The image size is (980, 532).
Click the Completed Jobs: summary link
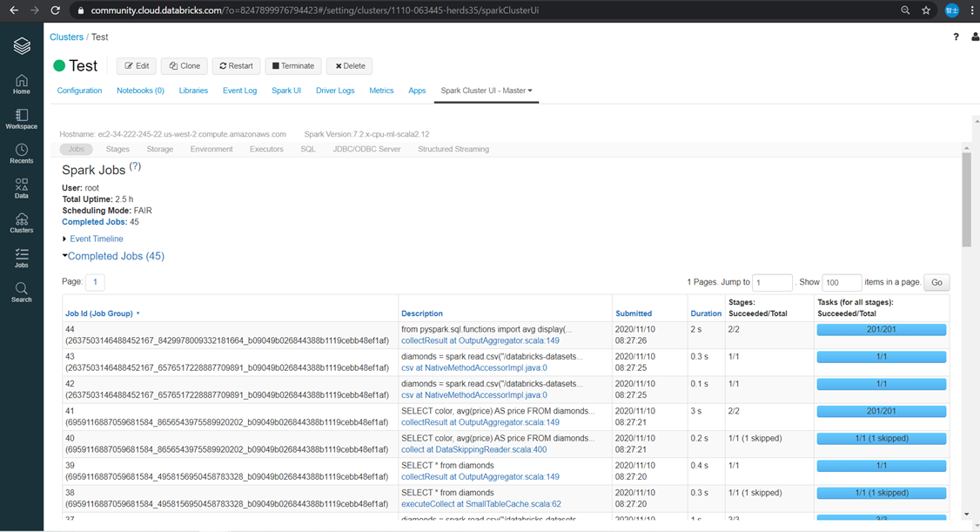(x=94, y=222)
